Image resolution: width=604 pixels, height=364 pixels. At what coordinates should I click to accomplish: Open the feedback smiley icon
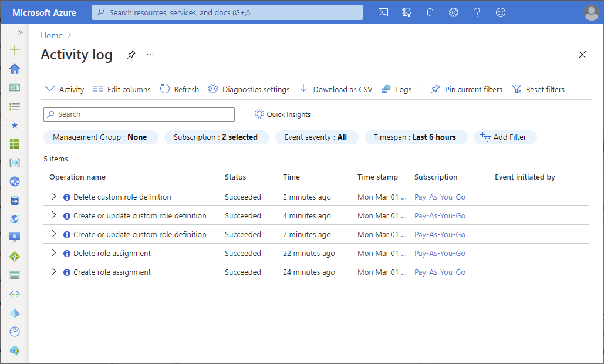click(x=500, y=12)
